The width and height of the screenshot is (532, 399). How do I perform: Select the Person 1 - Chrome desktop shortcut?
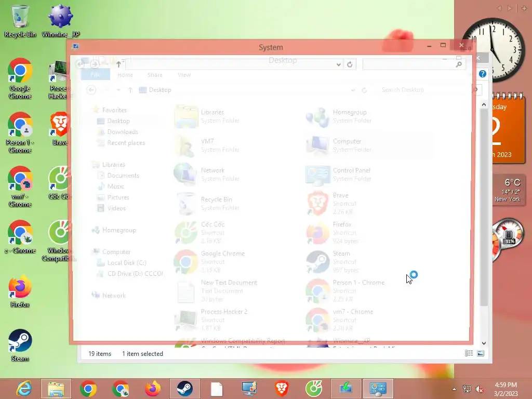pyautogui.click(x=20, y=132)
